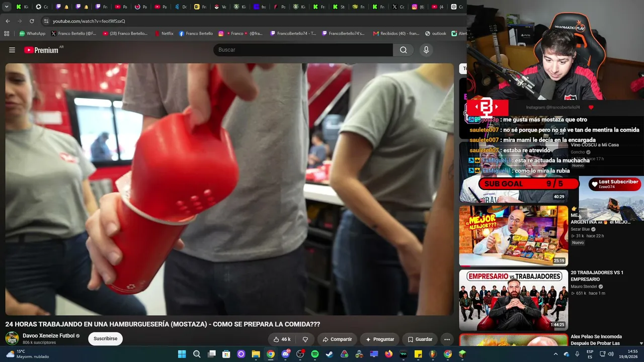Viewport: 644px width, 362px height.
Task: Show hidden system tray icons chevron
Action: click(555, 354)
